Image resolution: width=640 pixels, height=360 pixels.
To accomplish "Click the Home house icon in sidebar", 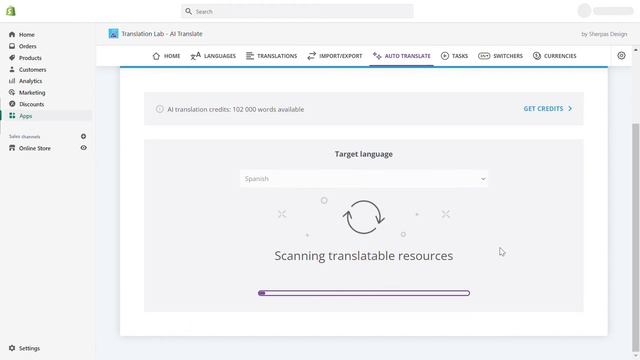I will pos(12,34).
